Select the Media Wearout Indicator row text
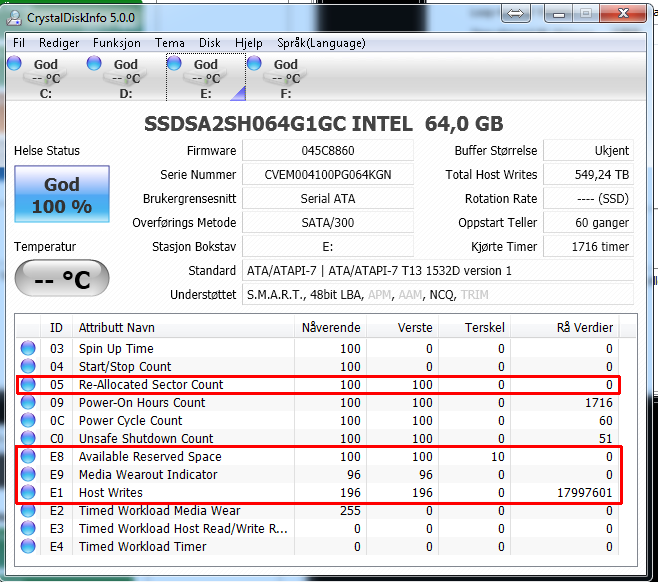 click(148, 475)
